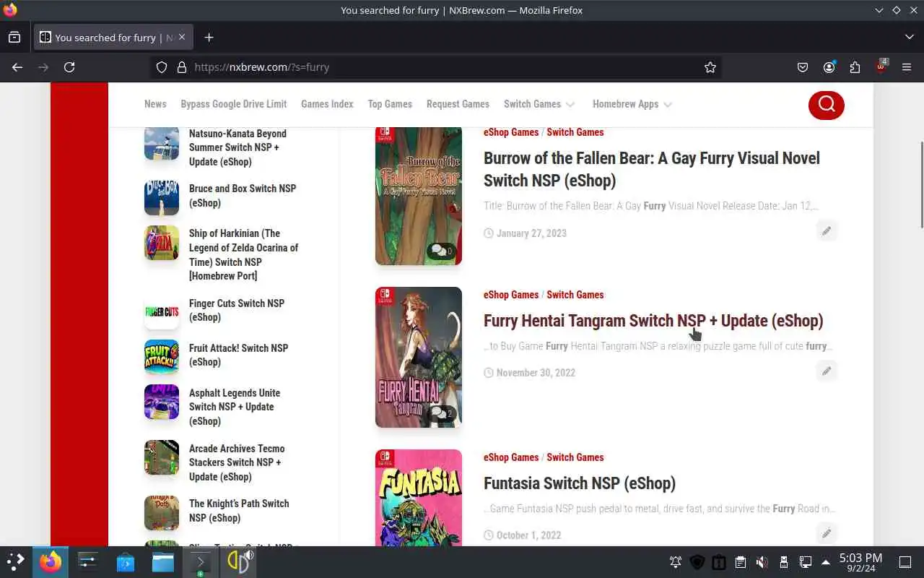Open Discover software store in taskbar
This screenshot has width=924, height=578.
(126, 561)
